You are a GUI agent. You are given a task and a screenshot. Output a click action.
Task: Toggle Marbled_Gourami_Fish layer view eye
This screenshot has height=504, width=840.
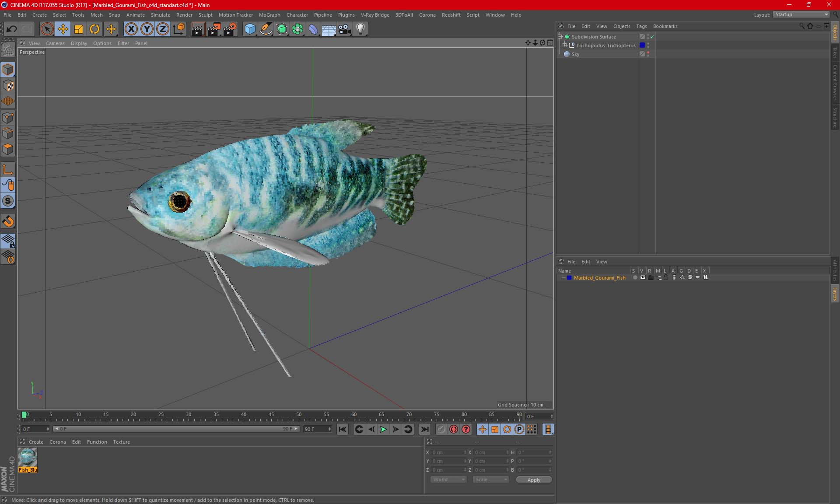pyautogui.click(x=643, y=277)
